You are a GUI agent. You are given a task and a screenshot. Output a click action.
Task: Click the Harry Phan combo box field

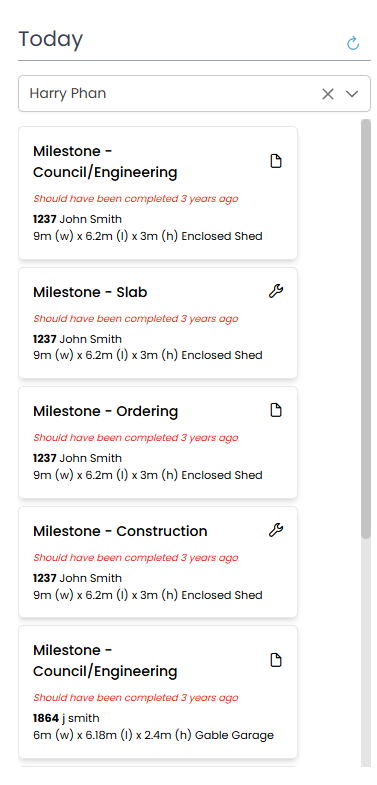point(194,94)
